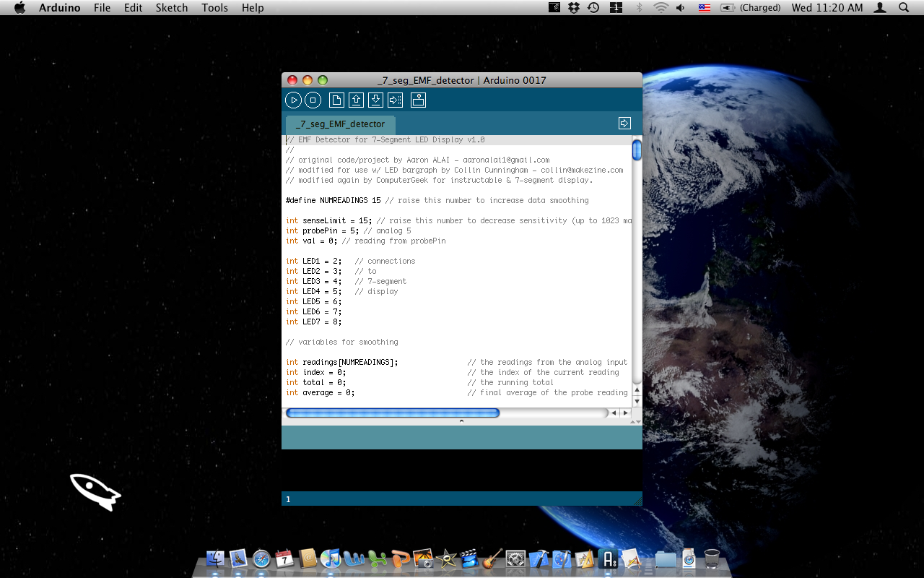
Task: Open the Arduino application menu
Action: [59, 8]
